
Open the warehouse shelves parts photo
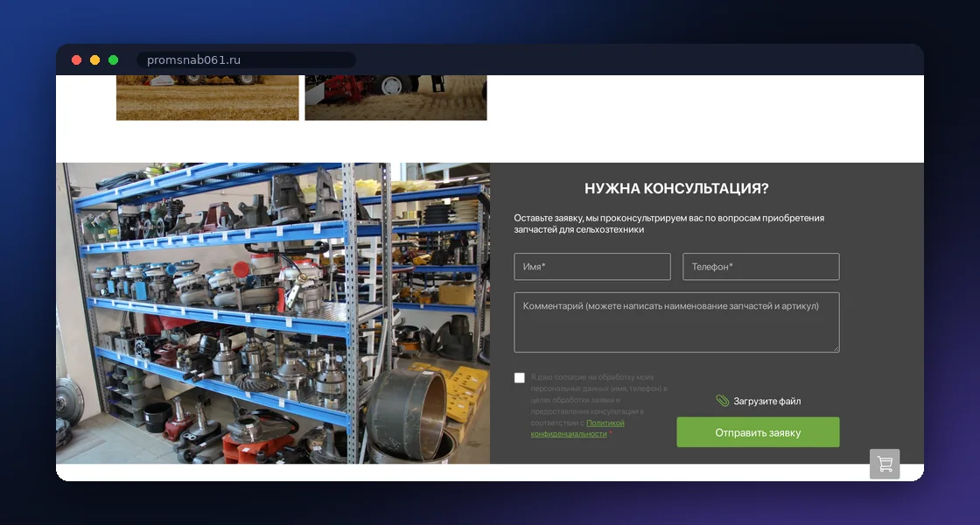273,313
